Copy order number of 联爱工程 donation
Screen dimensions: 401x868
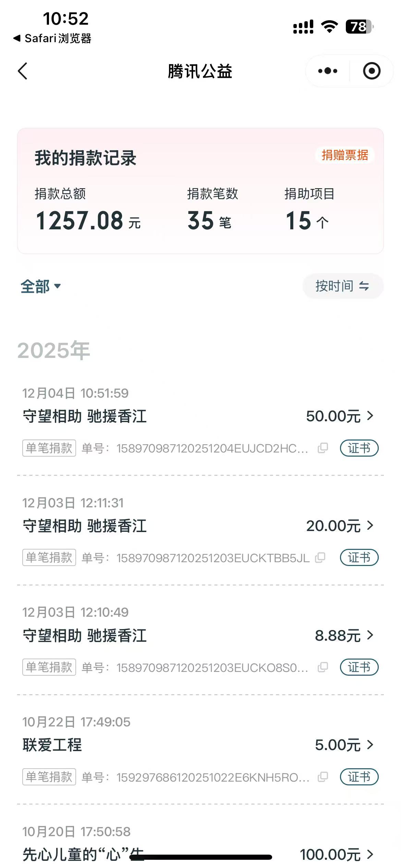323,777
